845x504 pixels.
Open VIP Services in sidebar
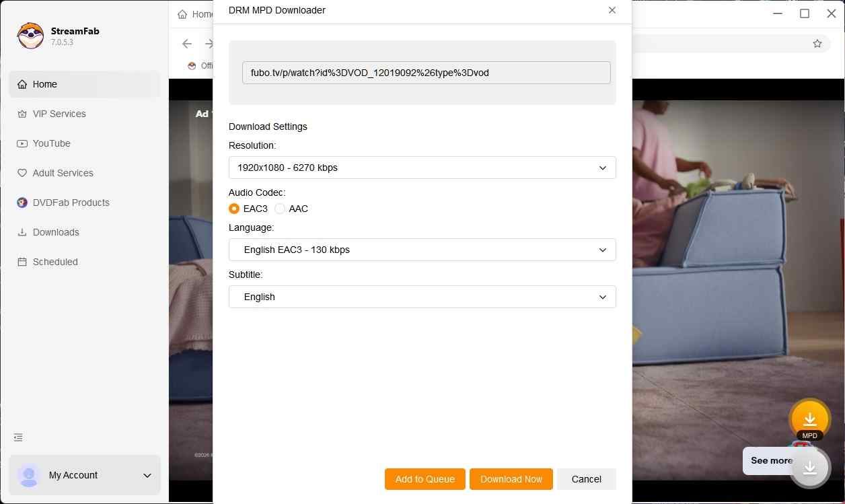84,114
